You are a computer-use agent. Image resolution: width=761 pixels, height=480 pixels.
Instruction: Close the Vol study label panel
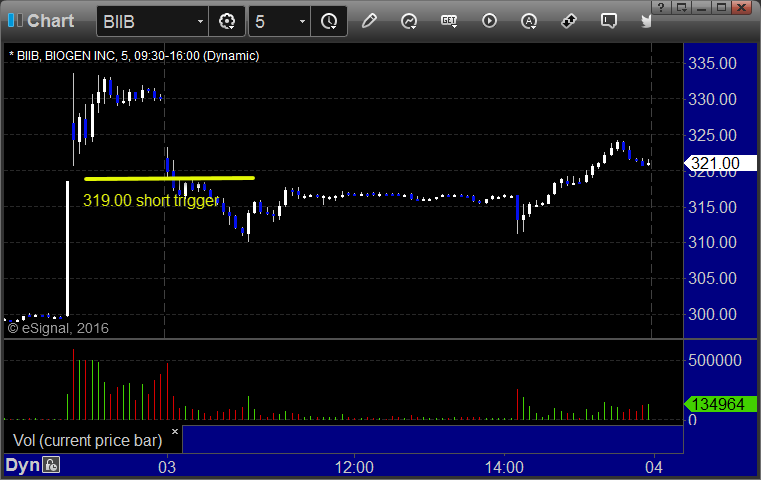click(175, 431)
